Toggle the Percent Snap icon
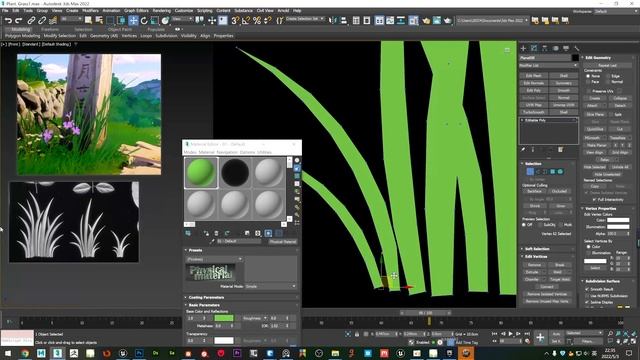Screen dimensions: 640x360 pyautogui.click(x=257, y=20)
